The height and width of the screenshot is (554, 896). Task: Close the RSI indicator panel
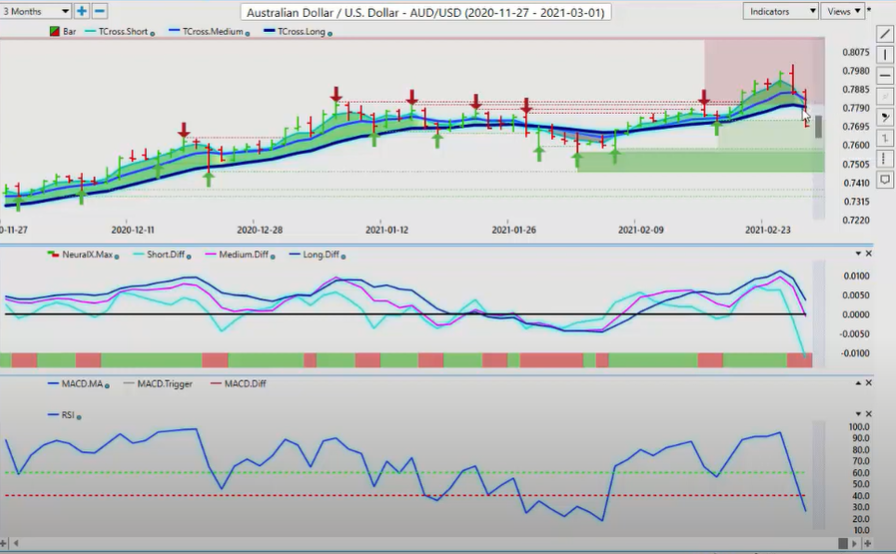pos(869,414)
